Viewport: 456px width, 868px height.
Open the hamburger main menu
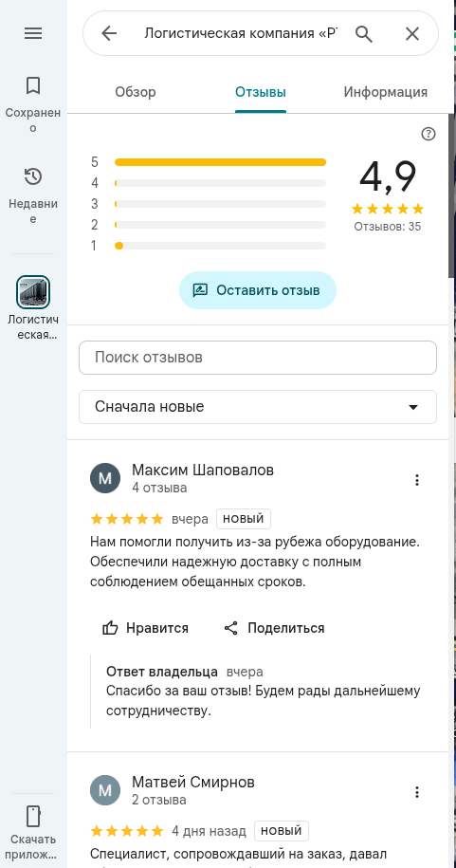pyautogui.click(x=33, y=33)
